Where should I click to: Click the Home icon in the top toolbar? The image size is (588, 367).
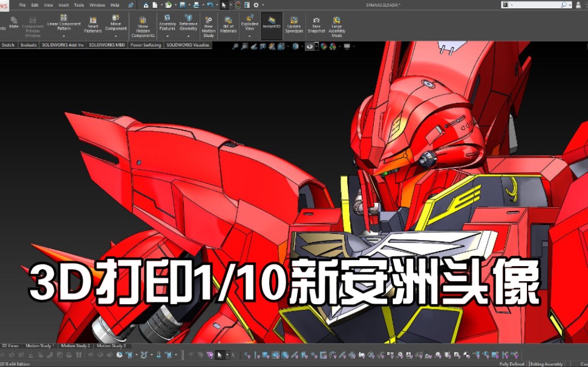point(146,5)
